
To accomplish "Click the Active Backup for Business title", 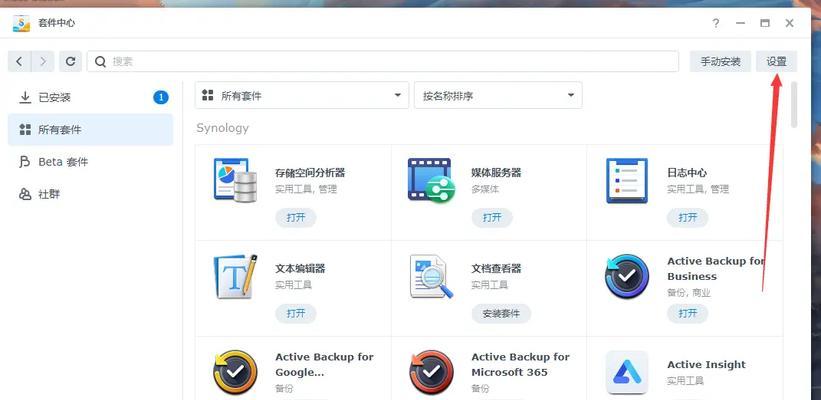I will tap(716, 269).
